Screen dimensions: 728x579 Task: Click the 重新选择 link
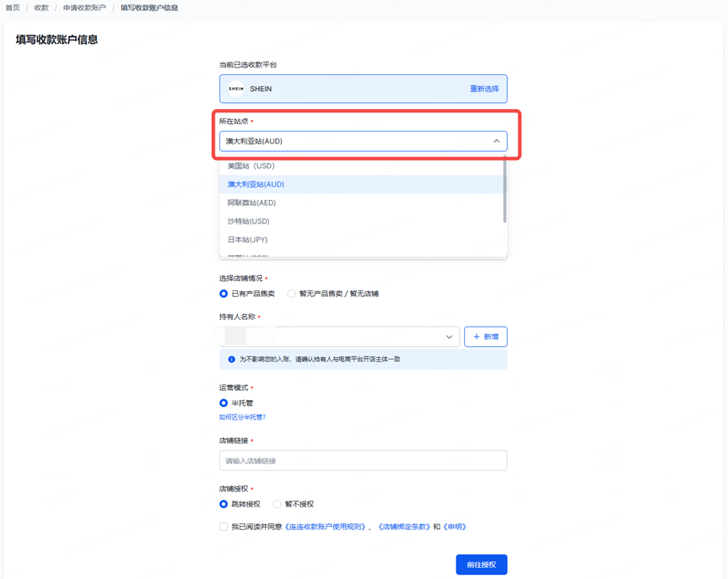tap(484, 89)
